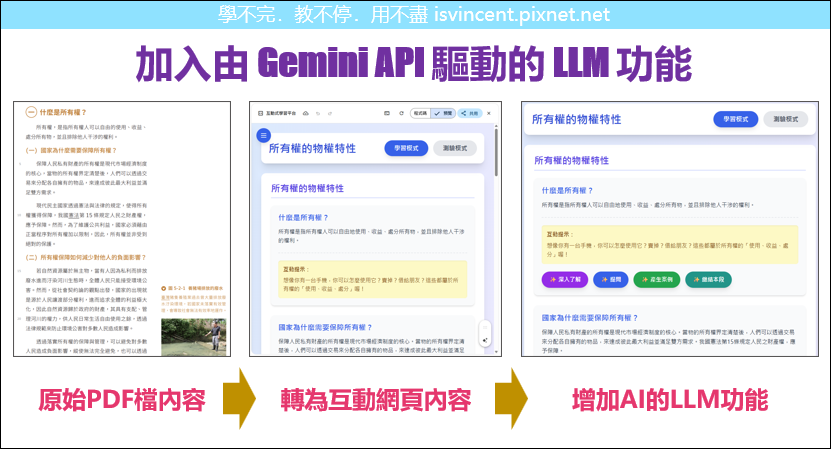Screen dimensions: 831x449
Task: Click the yellow 互動提示 box in right panel
Action: (x=670, y=244)
